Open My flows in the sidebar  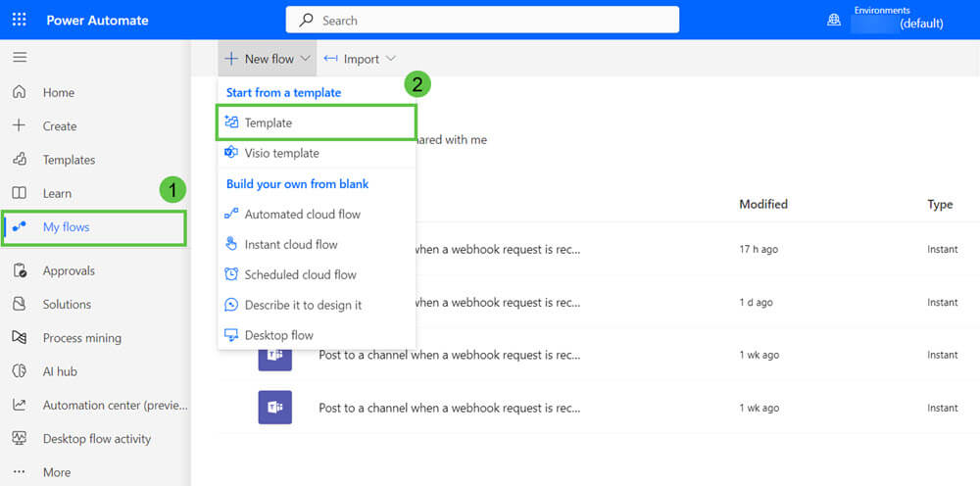pos(94,227)
